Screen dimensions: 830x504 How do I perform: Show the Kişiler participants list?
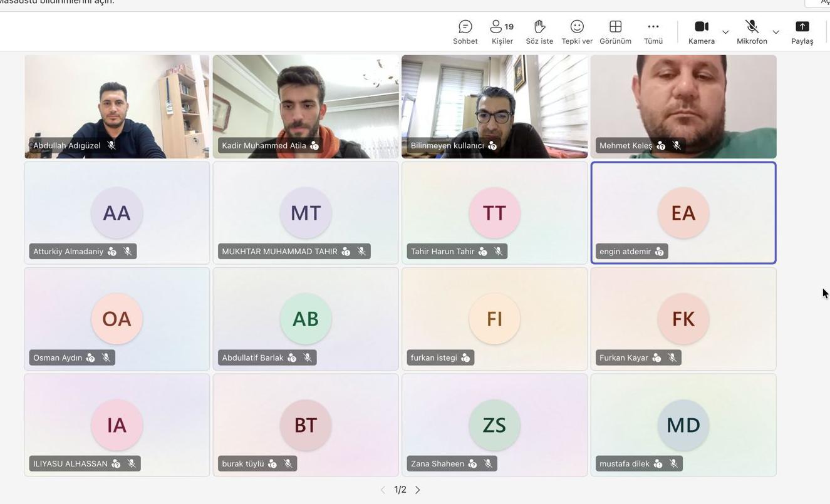tap(502, 32)
